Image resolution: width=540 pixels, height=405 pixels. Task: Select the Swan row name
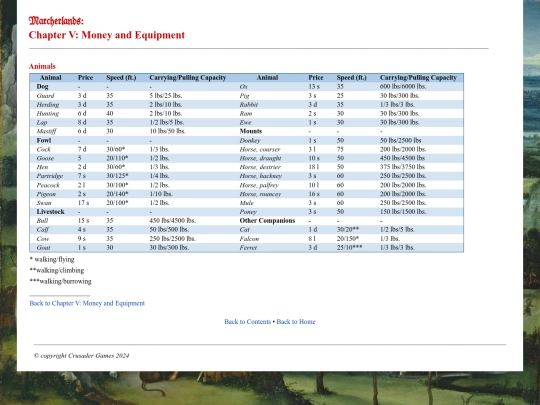pyautogui.click(x=44, y=203)
